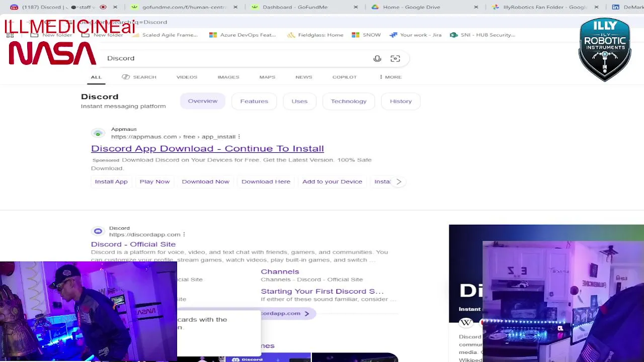The height and width of the screenshot is (362, 644).
Task: Close the IllyRobotics Fan Folder tab
Action: (596, 7)
